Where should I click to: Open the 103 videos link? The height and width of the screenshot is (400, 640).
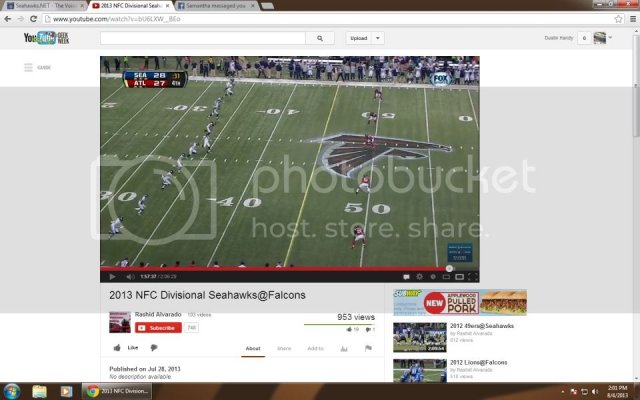[x=199, y=315]
